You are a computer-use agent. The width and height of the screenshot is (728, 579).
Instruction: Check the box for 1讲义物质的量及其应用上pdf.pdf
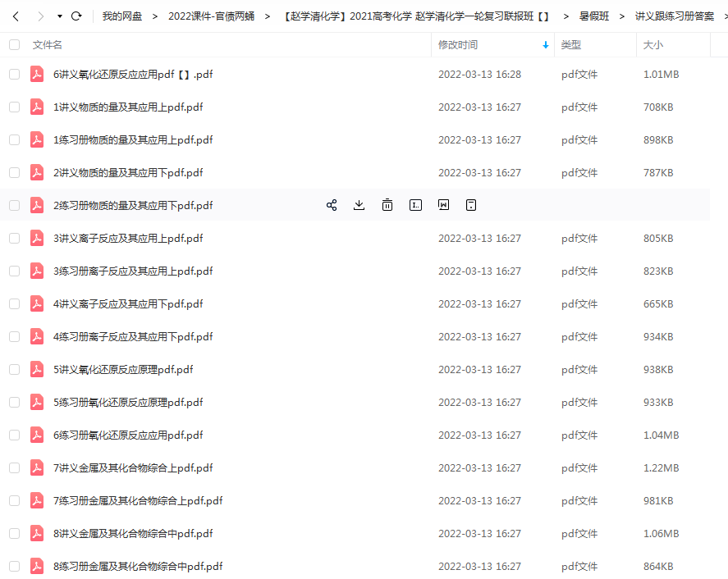[15, 107]
